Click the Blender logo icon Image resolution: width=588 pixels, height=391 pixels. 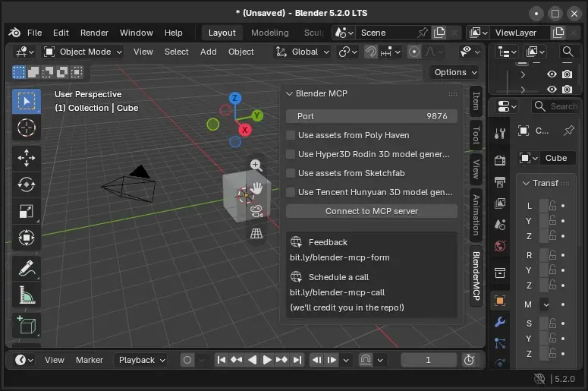(x=14, y=33)
